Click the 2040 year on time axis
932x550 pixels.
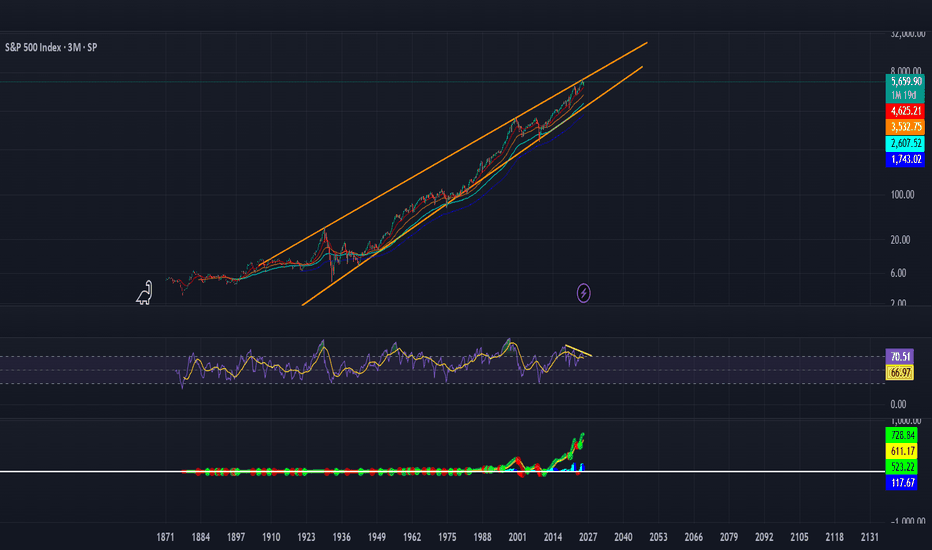(623, 537)
